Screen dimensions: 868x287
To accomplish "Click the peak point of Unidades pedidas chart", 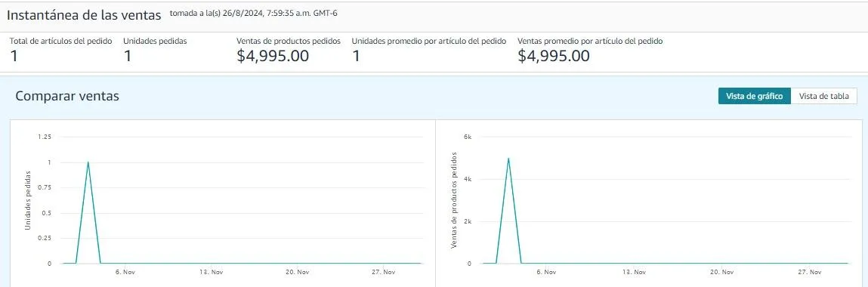I will click(x=88, y=162).
